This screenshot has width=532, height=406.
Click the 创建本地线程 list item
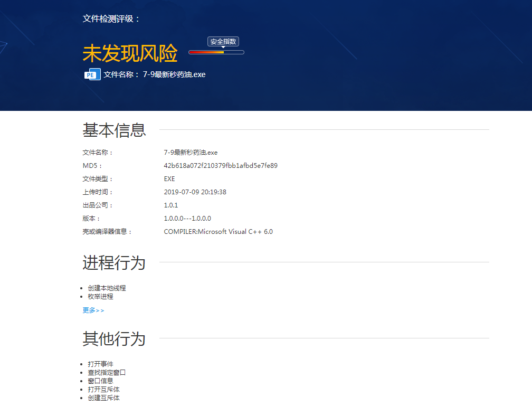click(x=107, y=288)
